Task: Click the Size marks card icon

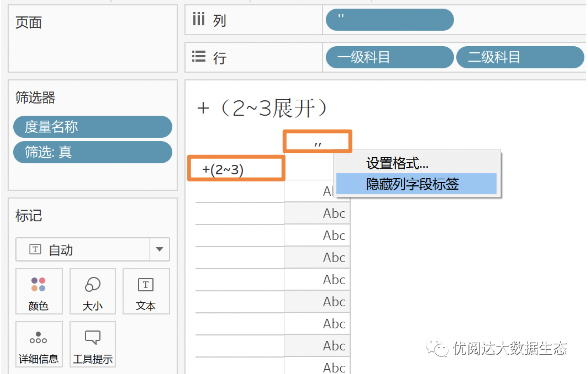Action: pyautogui.click(x=92, y=285)
